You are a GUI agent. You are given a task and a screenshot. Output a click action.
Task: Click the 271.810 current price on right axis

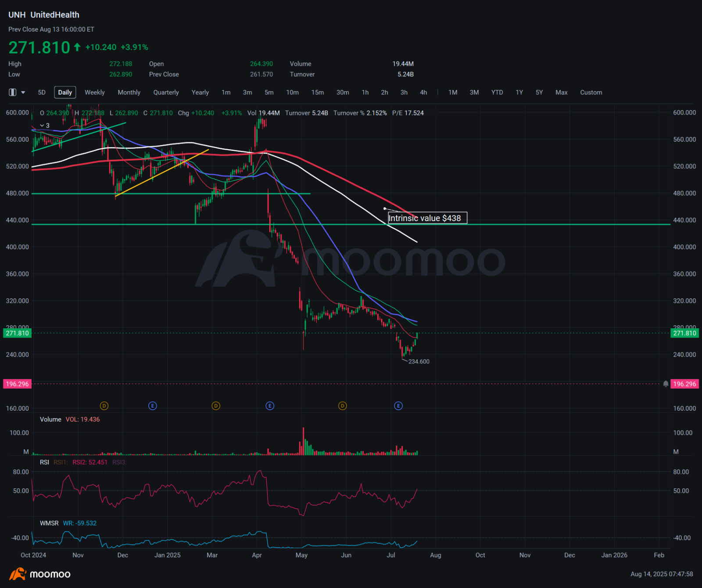tap(685, 333)
